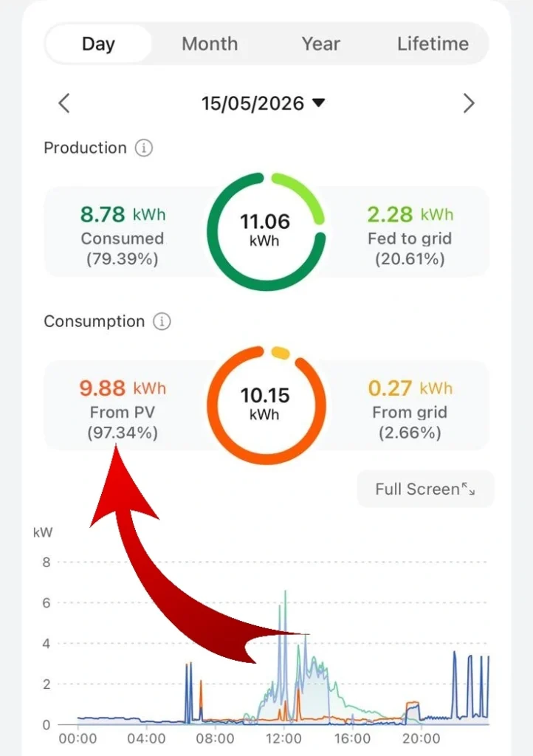Image resolution: width=533 pixels, height=756 pixels.
Task: Tap the 9.88 kWh From PV card
Action: click(123, 405)
